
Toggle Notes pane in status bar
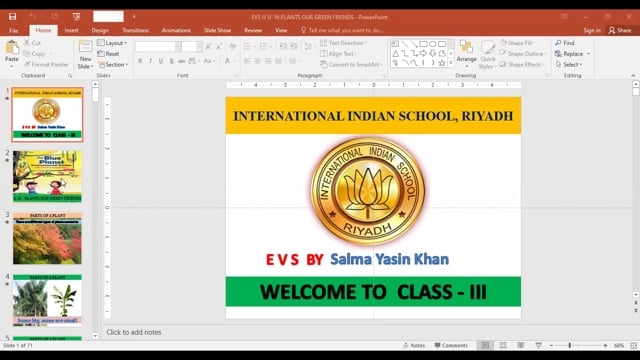414,345
